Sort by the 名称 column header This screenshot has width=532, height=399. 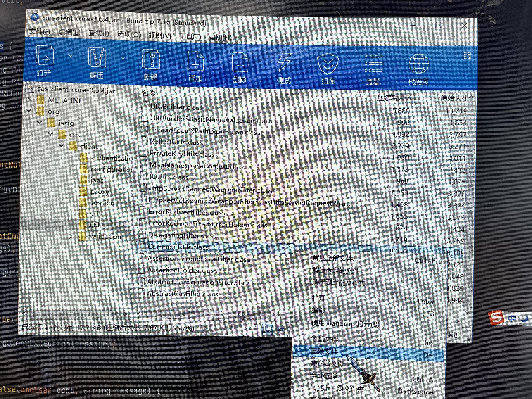coord(149,93)
